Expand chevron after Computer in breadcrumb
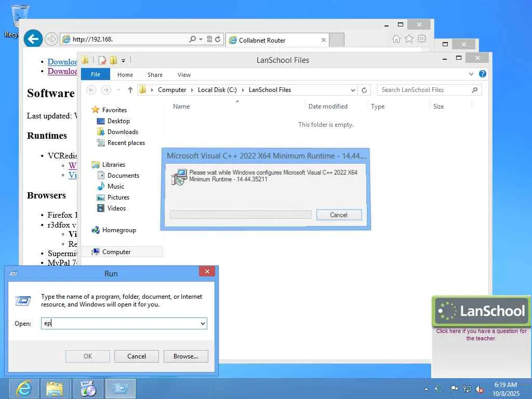The width and height of the screenshot is (532, 399). 192,90
